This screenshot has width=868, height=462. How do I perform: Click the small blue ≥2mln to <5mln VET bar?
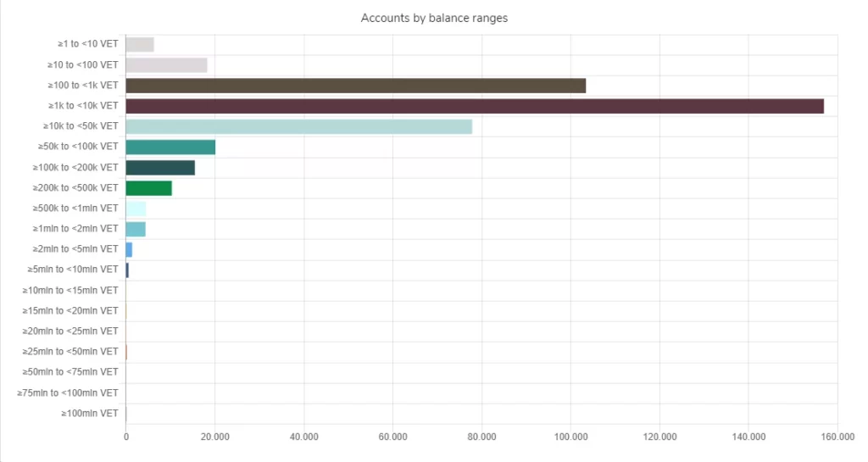(129, 249)
